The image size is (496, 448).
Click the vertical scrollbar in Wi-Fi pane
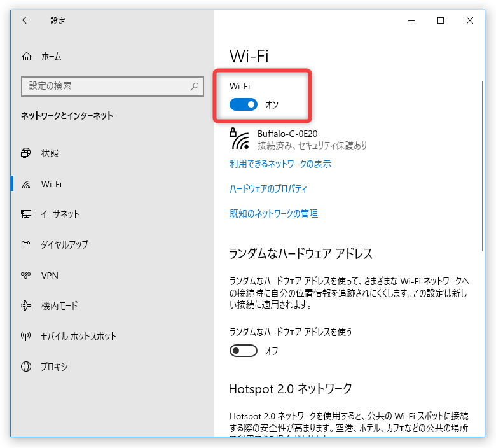(x=483, y=166)
